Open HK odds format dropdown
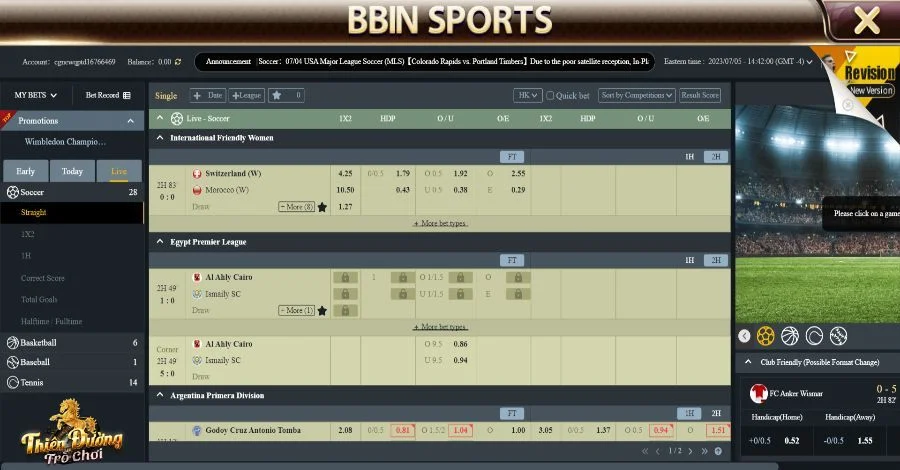 click(527, 95)
